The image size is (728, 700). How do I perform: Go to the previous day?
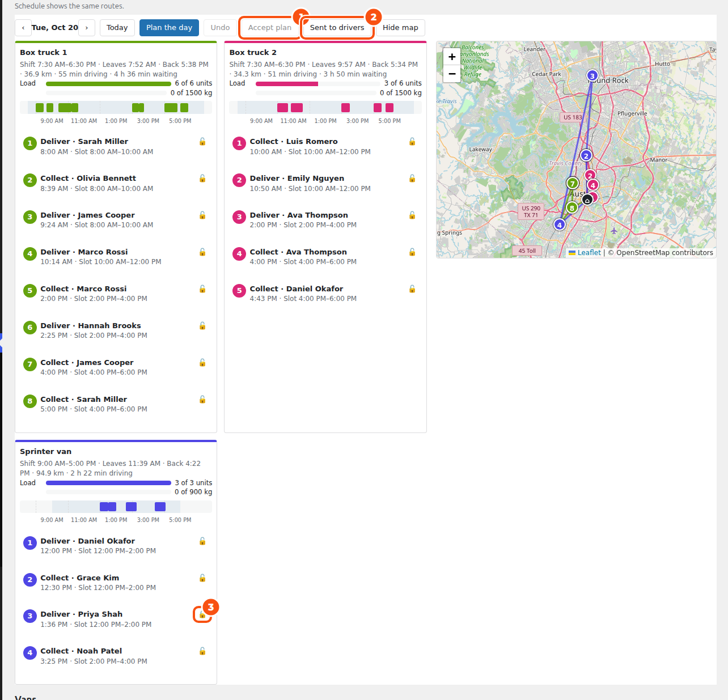[23, 28]
